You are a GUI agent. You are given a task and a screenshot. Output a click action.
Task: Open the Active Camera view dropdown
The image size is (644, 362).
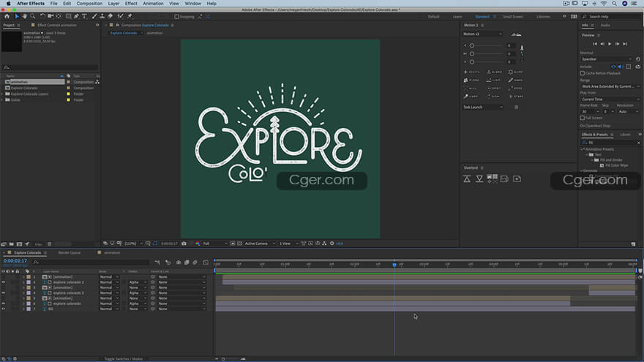point(260,244)
